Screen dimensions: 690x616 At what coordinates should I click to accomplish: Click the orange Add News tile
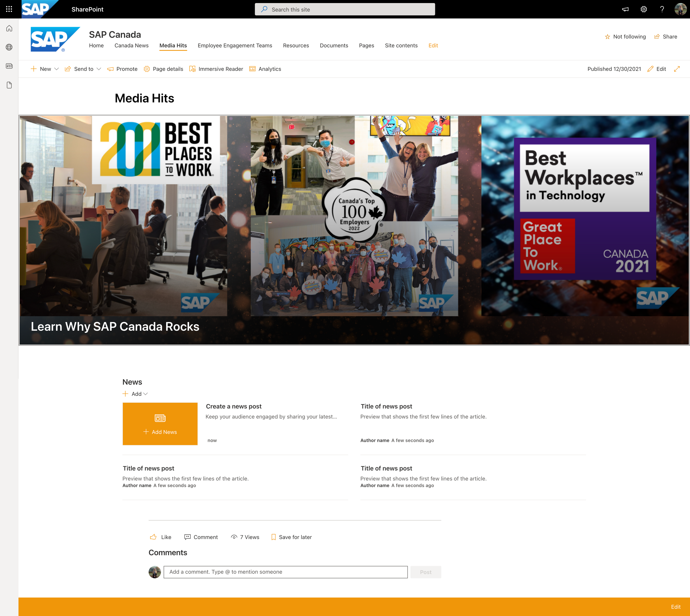(160, 424)
